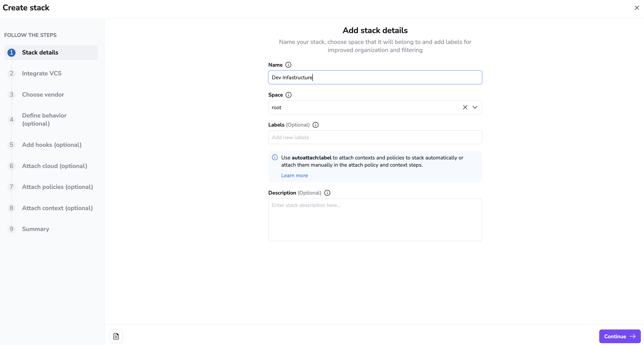Open the documentation icon at bottom left
This screenshot has width=644, height=345.
116,336
